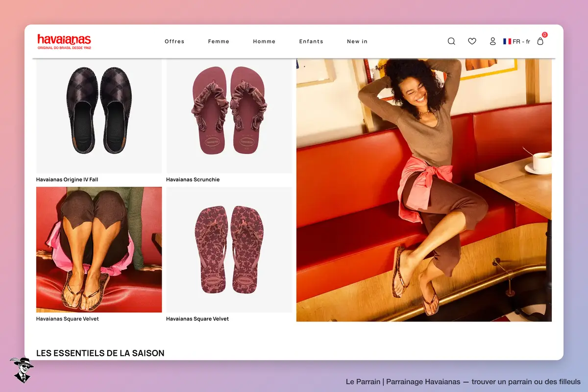Open the wishlist heart icon
Viewport: 588px width, 392px height.
(472, 41)
